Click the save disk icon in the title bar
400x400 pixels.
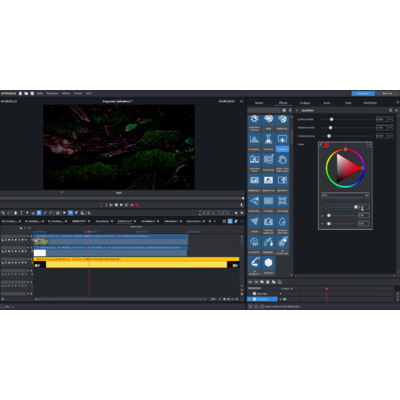(x=32, y=94)
